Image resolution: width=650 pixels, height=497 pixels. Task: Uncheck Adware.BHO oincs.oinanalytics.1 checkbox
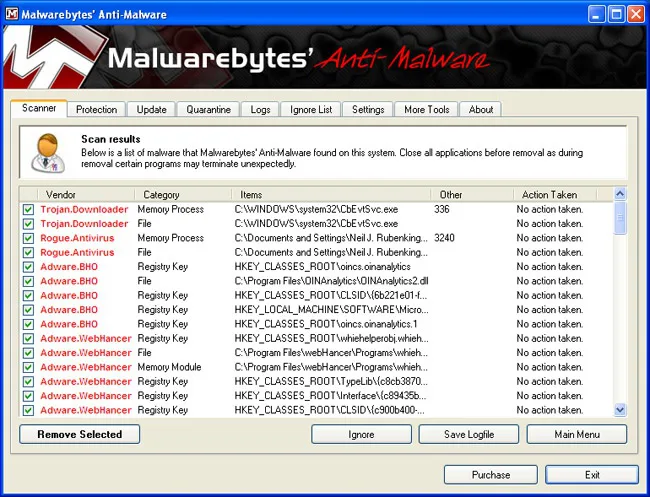[x=28, y=324]
